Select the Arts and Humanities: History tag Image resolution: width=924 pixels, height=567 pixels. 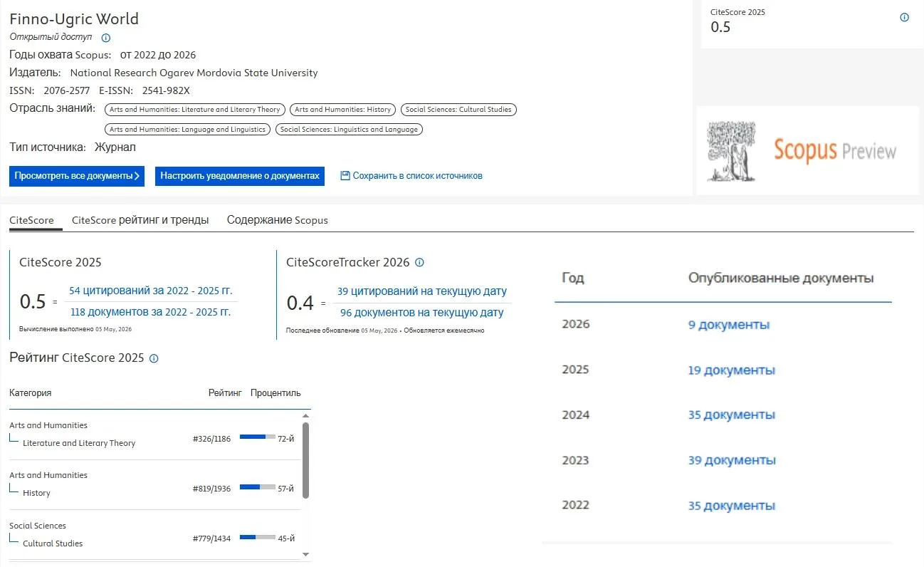point(343,110)
